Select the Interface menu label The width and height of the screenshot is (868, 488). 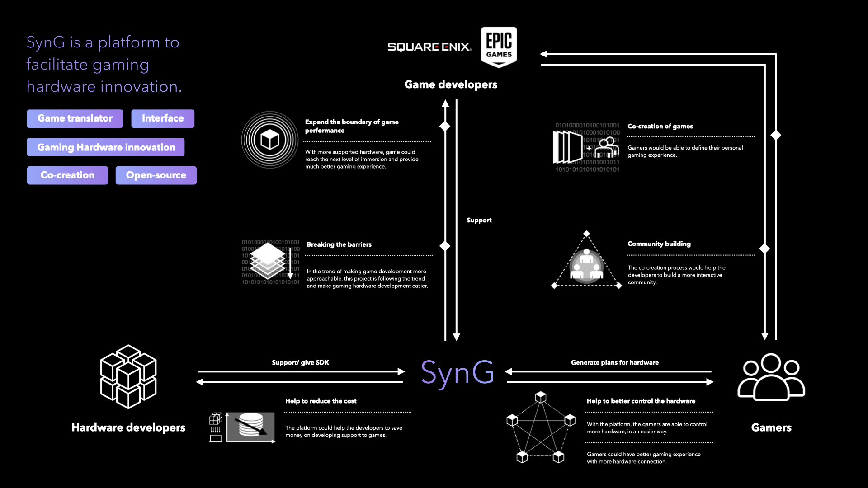163,118
